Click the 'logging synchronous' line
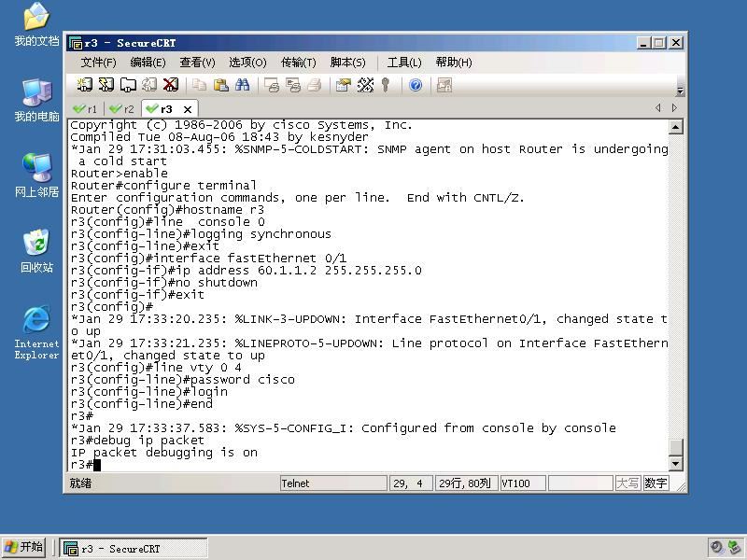The height and width of the screenshot is (560, 747). pyautogui.click(x=201, y=234)
